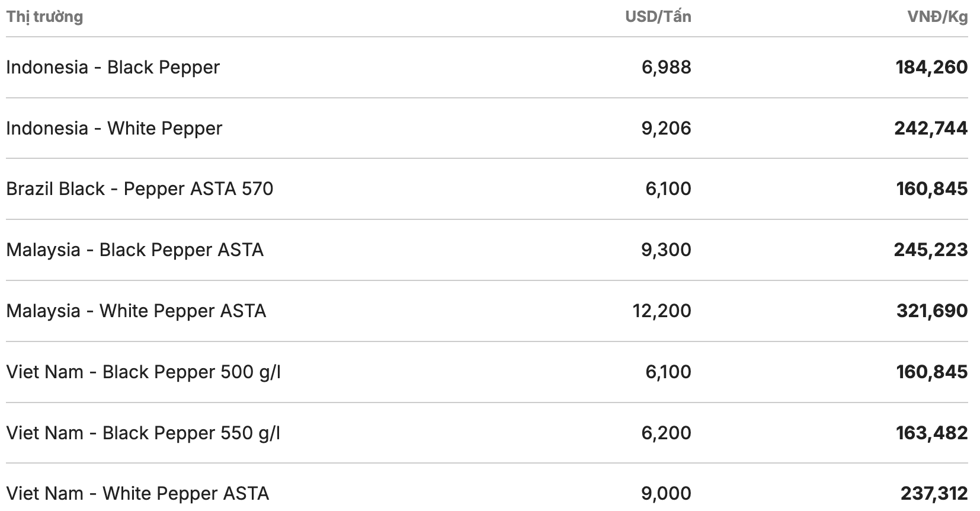Click the 9,206 USD price value

(666, 128)
